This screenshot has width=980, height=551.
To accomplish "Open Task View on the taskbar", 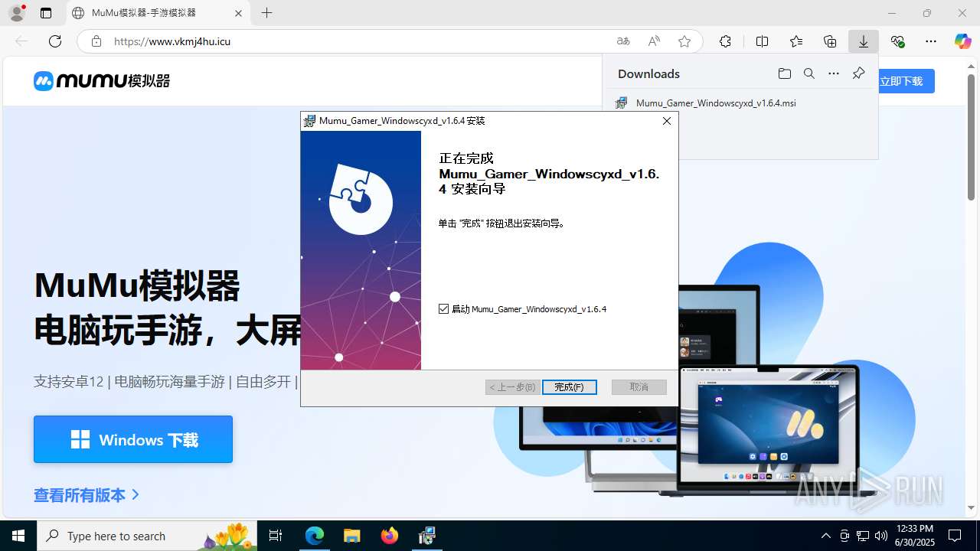I will [x=276, y=536].
